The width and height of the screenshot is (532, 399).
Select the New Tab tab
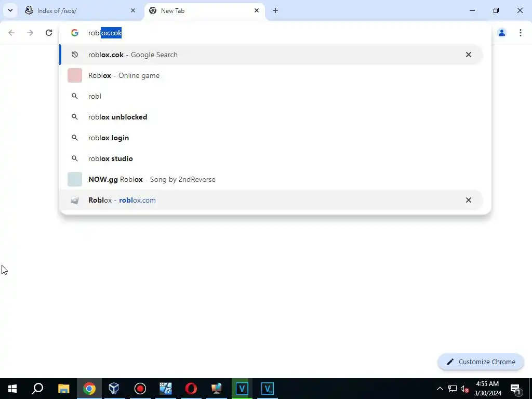tap(205, 10)
